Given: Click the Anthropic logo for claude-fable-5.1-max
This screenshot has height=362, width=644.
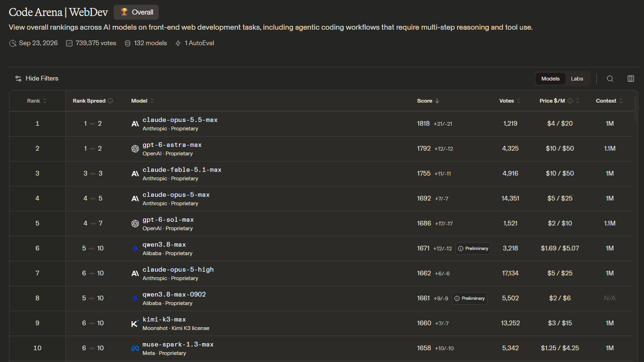Looking at the screenshot, I should pyautogui.click(x=135, y=174).
